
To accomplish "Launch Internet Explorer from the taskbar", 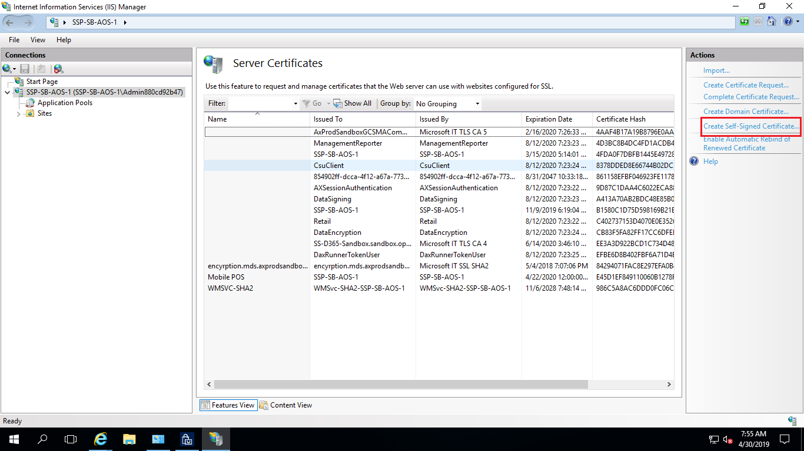I will (100, 439).
